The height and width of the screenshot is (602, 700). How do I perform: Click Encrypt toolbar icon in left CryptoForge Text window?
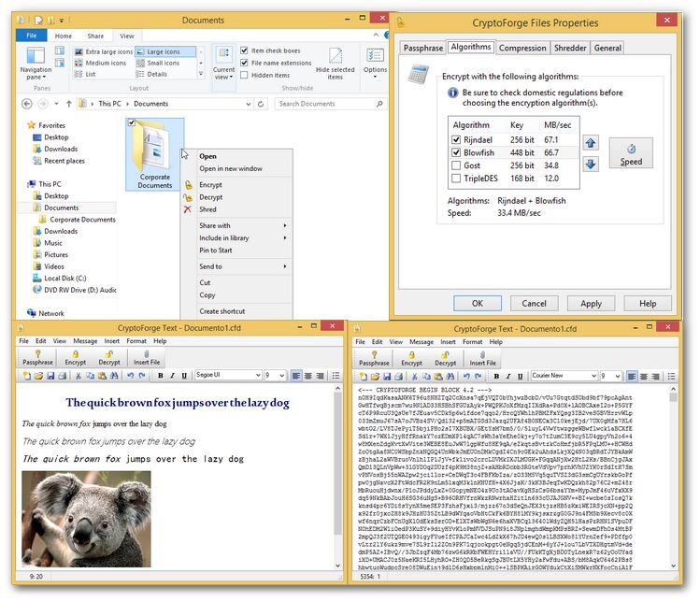click(75, 354)
